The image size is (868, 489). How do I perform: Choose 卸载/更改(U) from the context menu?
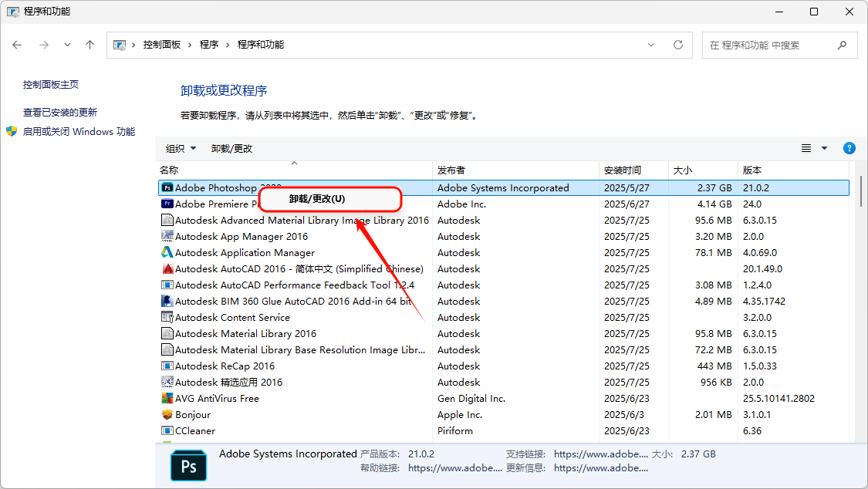[330, 199]
